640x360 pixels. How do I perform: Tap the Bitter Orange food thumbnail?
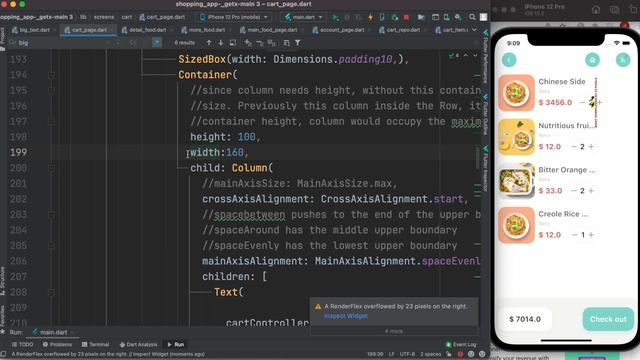[516, 181]
